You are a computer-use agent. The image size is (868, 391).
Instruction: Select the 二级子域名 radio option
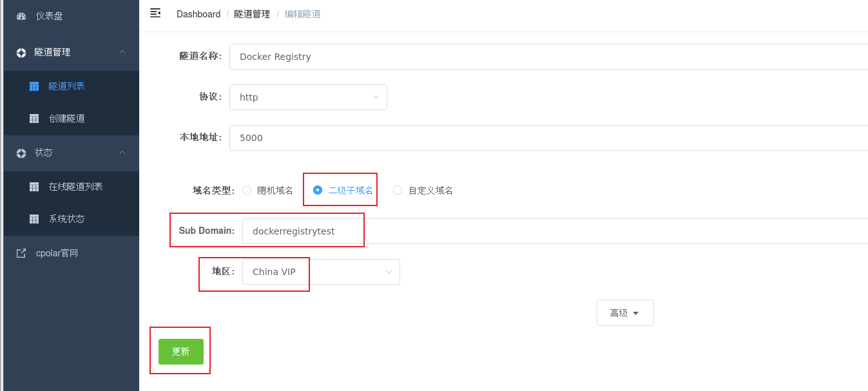coord(318,190)
